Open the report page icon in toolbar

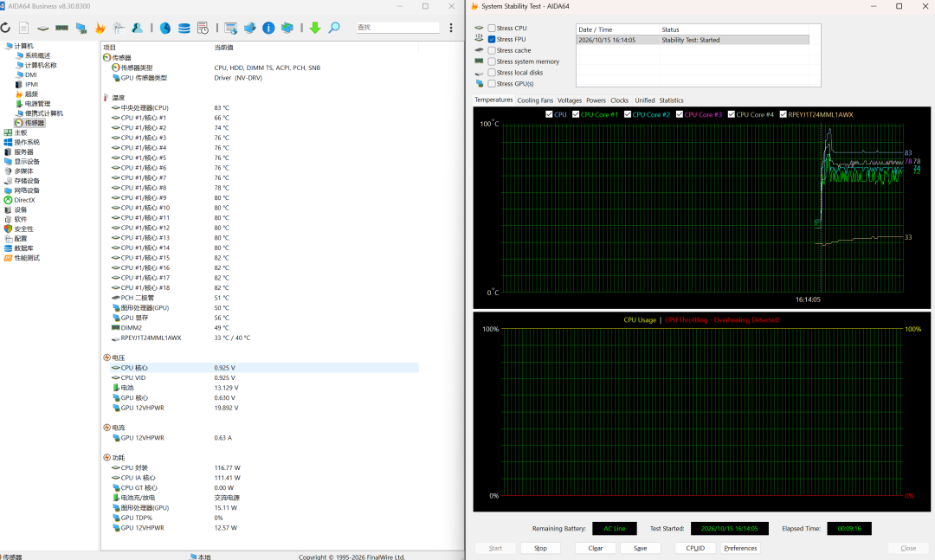[24, 28]
